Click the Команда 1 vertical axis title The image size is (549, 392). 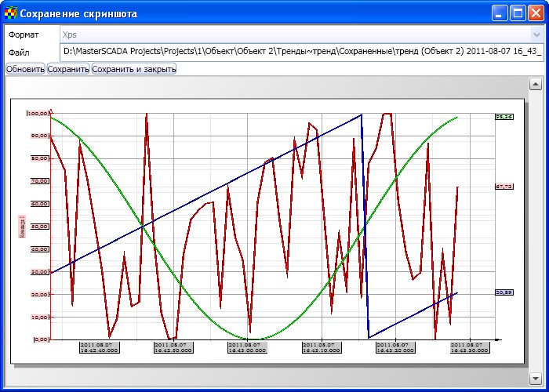tap(22, 227)
